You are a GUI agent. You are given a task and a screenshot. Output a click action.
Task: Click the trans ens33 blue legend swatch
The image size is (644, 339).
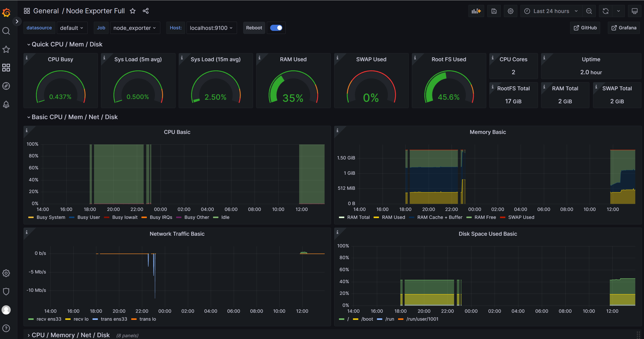coord(95,319)
